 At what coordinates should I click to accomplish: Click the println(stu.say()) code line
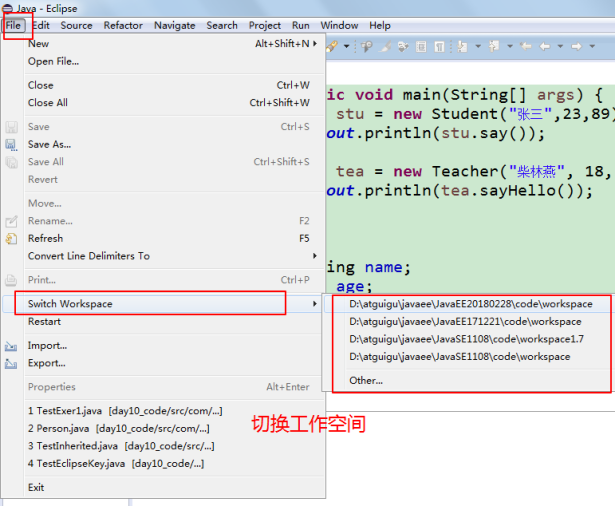coord(436,134)
